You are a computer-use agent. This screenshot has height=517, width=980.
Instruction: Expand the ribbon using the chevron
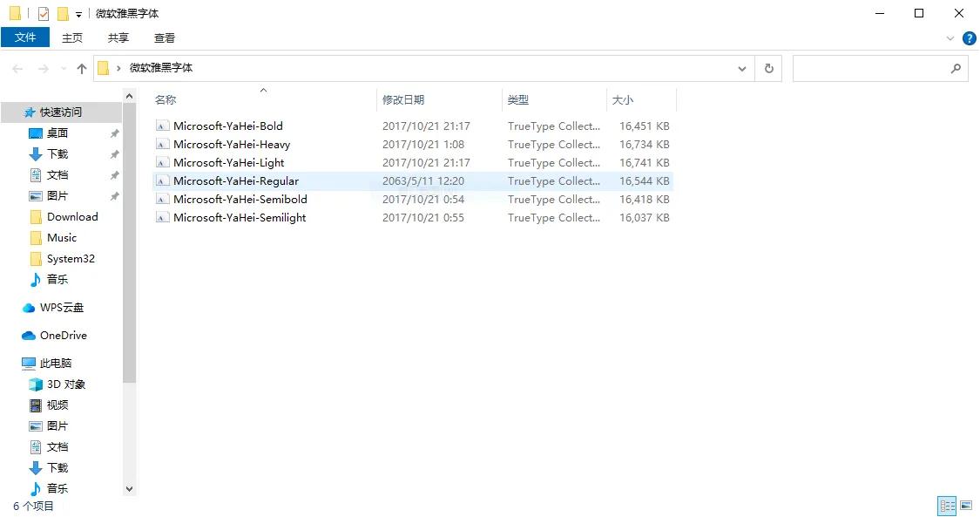(950, 38)
